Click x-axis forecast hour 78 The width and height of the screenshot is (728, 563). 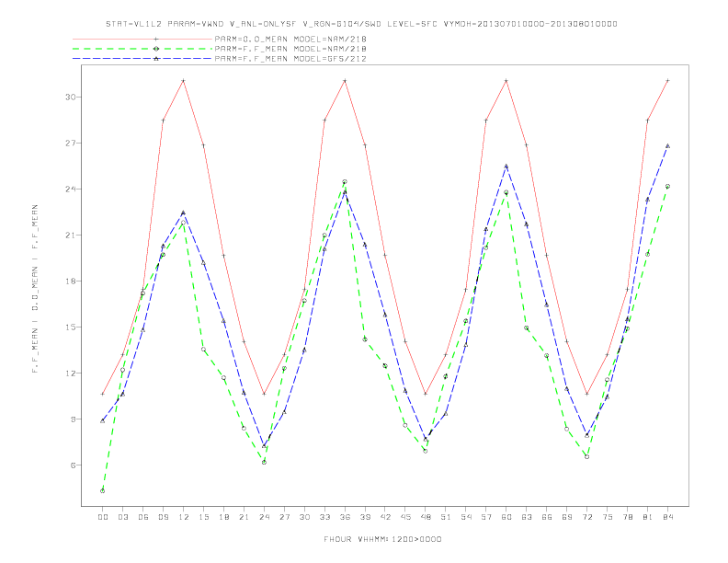pos(627,517)
